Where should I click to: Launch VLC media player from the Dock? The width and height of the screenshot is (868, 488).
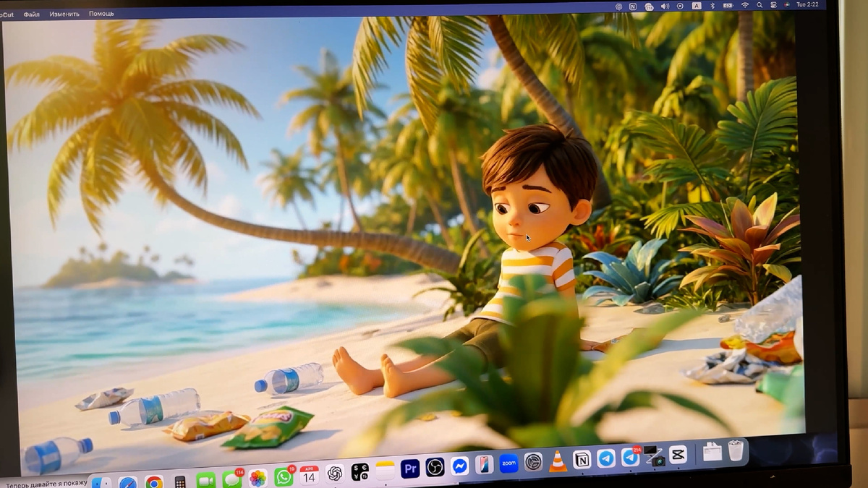558,461
